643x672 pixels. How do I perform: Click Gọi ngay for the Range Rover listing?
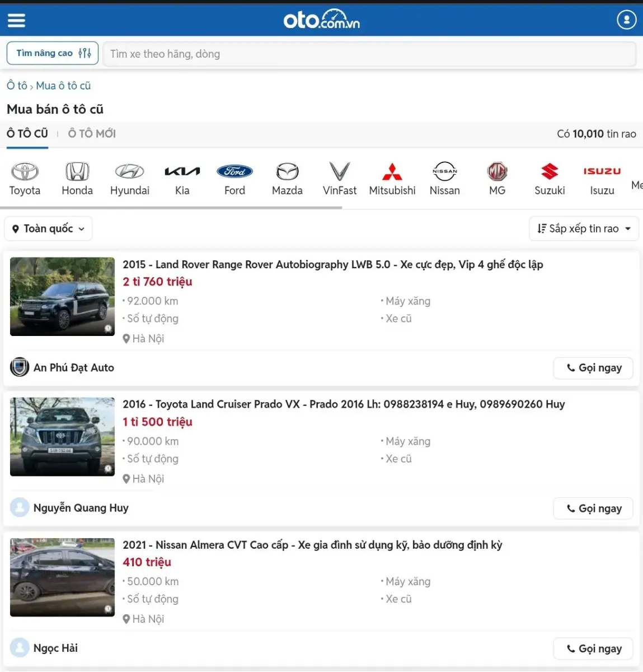(x=593, y=368)
